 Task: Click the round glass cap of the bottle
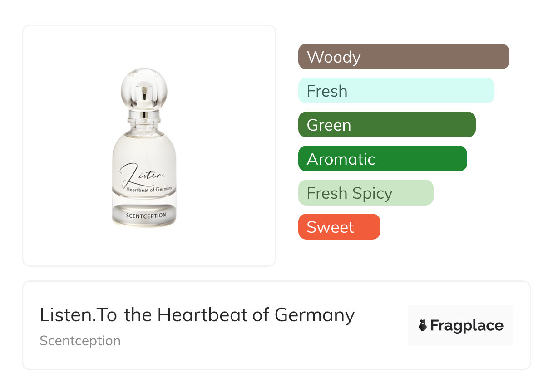(x=144, y=86)
